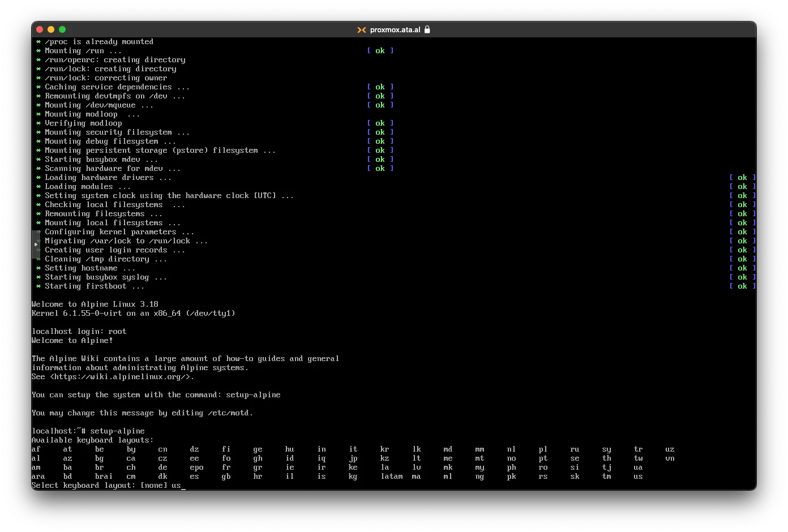Select 'dz' keyboard layout code
The image size is (788, 532).
pos(195,449)
